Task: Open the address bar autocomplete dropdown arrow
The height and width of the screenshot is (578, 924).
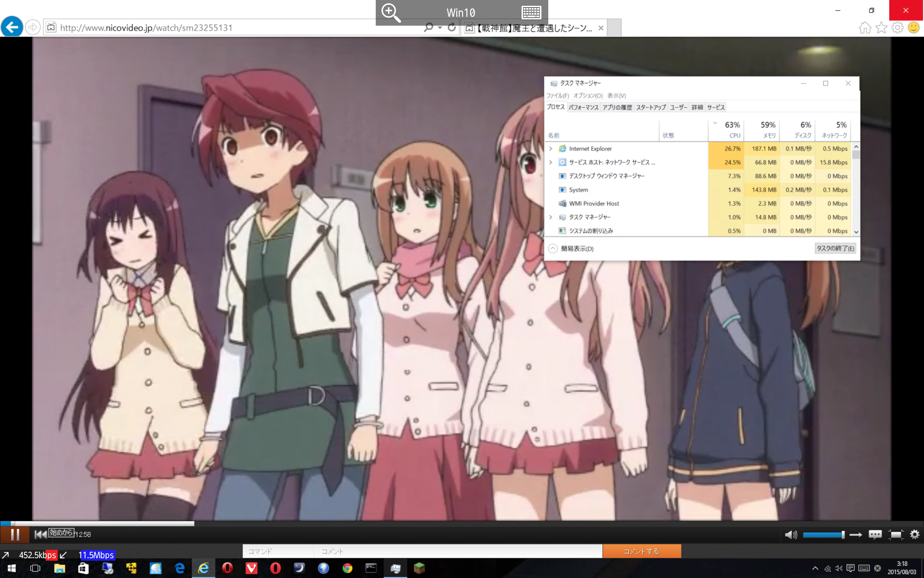Action: point(440,27)
